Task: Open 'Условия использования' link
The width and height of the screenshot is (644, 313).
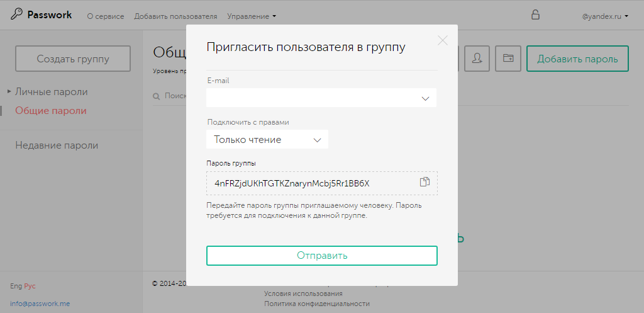Action: 303,293
